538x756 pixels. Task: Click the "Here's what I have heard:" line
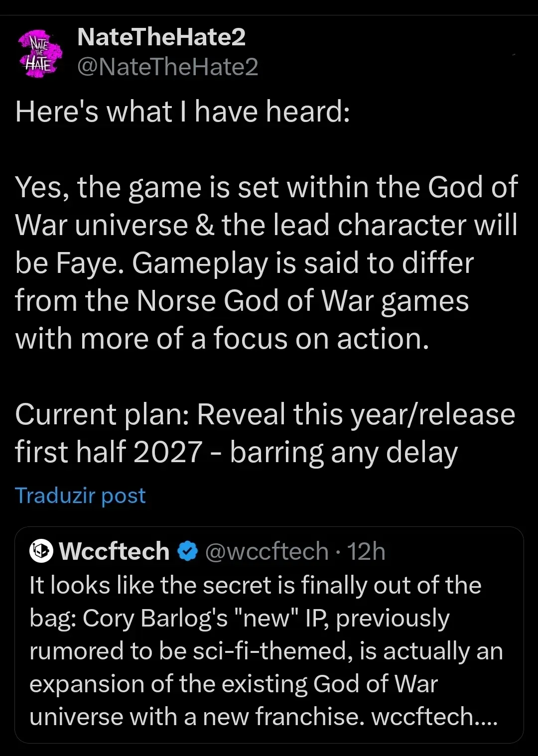click(182, 111)
